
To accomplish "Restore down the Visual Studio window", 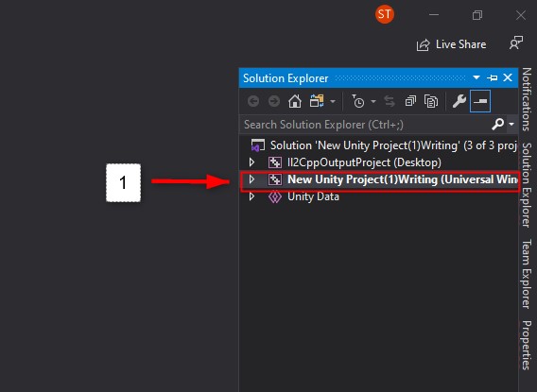I will point(477,15).
